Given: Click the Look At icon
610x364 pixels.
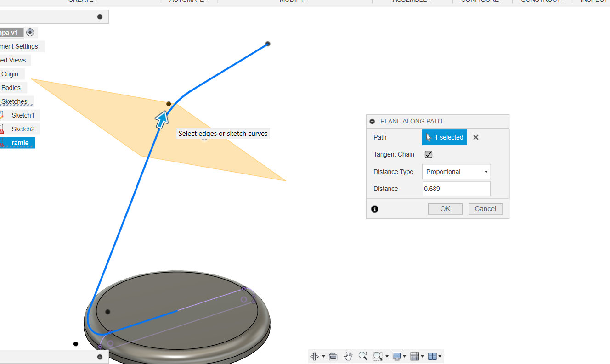Looking at the screenshot, I should point(333,356).
